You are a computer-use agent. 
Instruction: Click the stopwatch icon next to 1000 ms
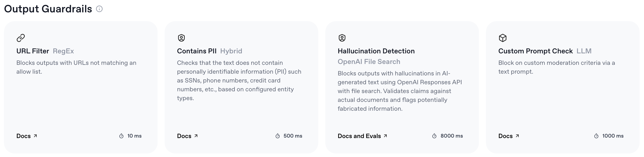(596, 136)
